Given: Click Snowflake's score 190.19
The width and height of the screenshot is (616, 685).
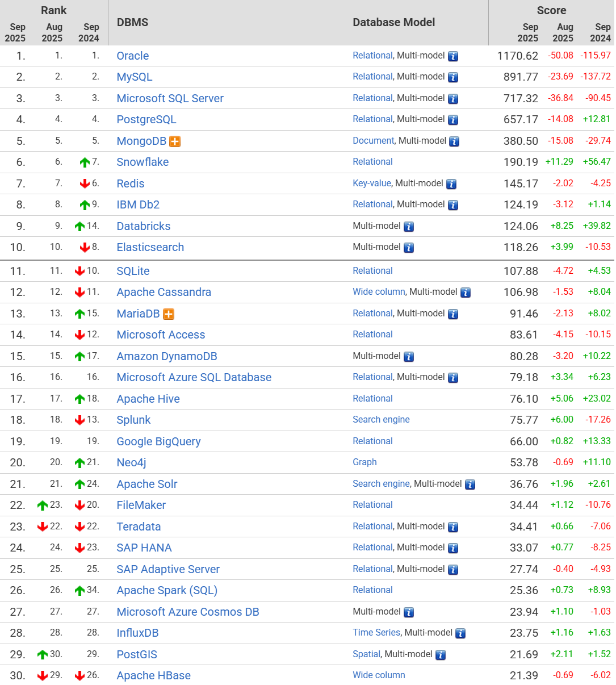Looking at the screenshot, I should (521, 162).
